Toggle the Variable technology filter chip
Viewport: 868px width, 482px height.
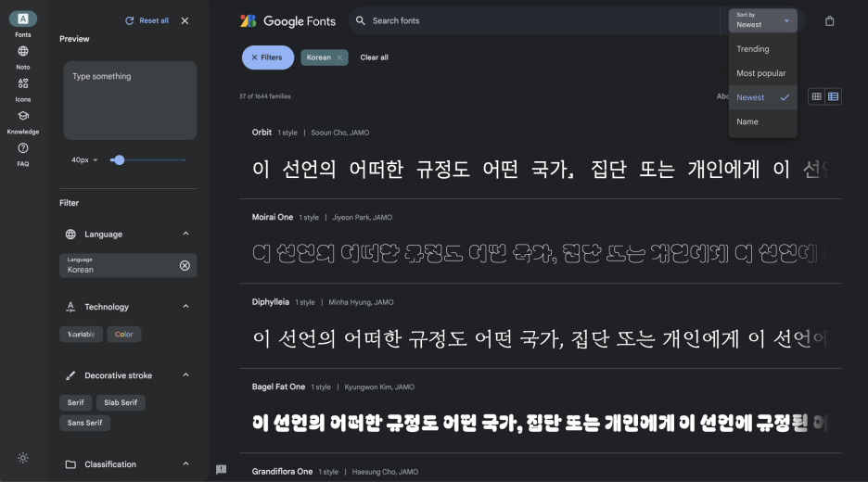(x=81, y=335)
